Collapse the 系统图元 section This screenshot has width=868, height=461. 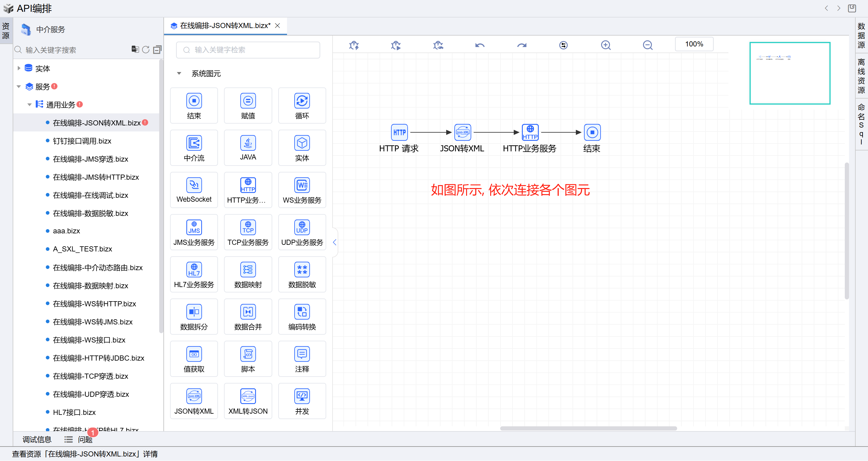(x=179, y=73)
